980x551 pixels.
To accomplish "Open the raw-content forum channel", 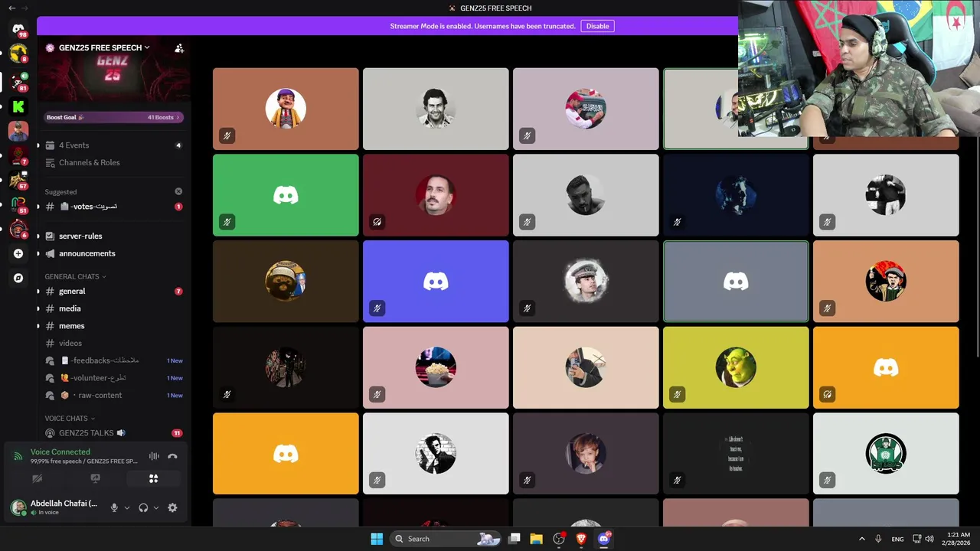I will [x=114, y=396].
